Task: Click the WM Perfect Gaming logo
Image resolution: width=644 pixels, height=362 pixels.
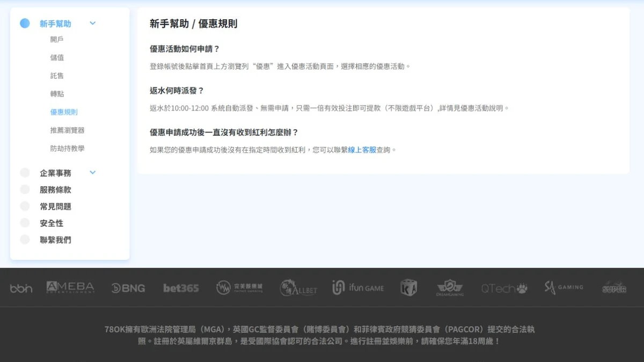Action: (239, 287)
